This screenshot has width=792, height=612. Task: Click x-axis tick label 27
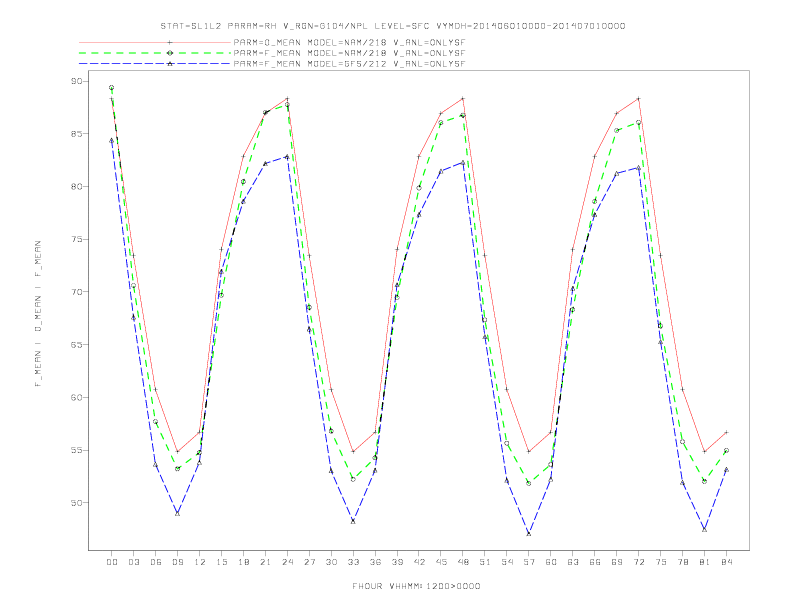(x=309, y=562)
